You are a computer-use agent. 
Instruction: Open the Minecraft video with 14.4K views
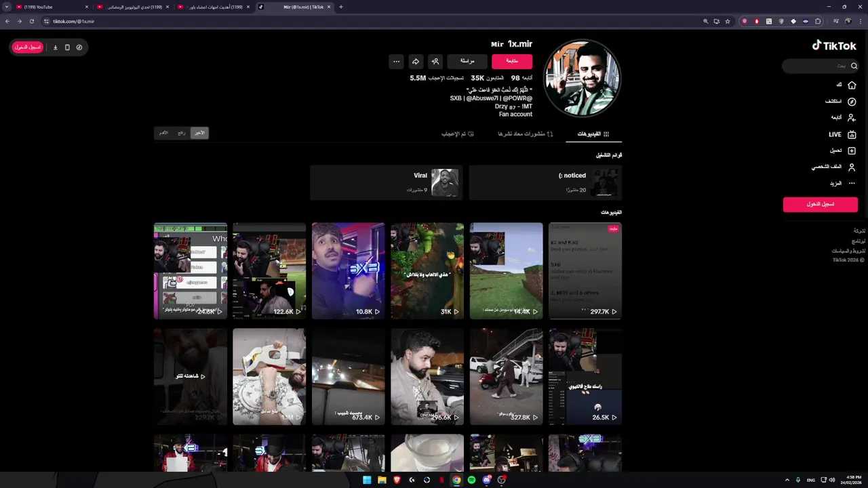click(507, 271)
